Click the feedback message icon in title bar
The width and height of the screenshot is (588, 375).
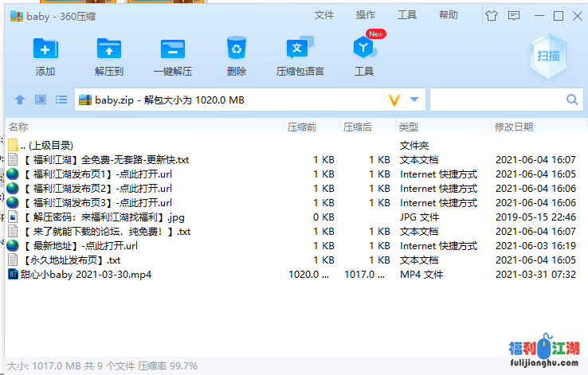pos(514,15)
